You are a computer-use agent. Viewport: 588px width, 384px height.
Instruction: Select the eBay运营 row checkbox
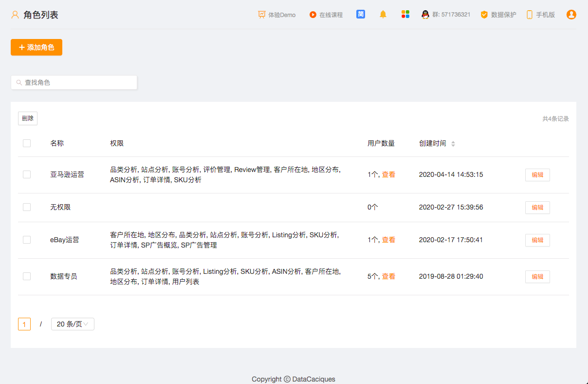point(27,240)
